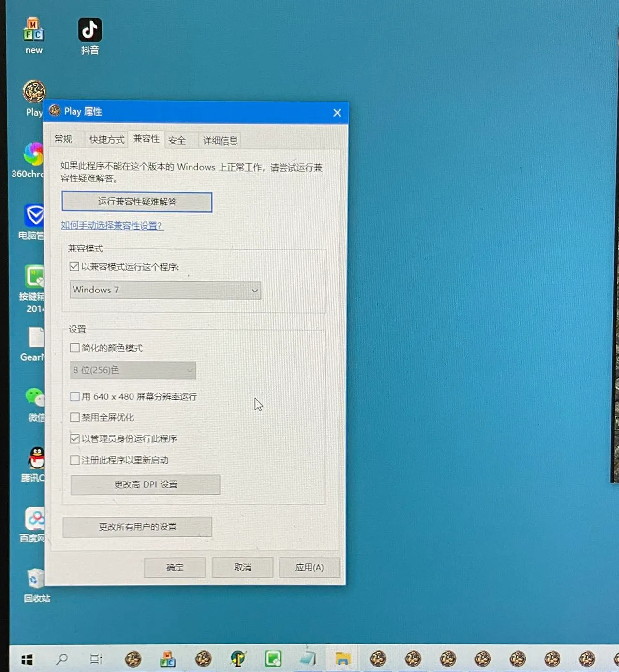
Task: Open Task View on the taskbar
Action: (96, 659)
